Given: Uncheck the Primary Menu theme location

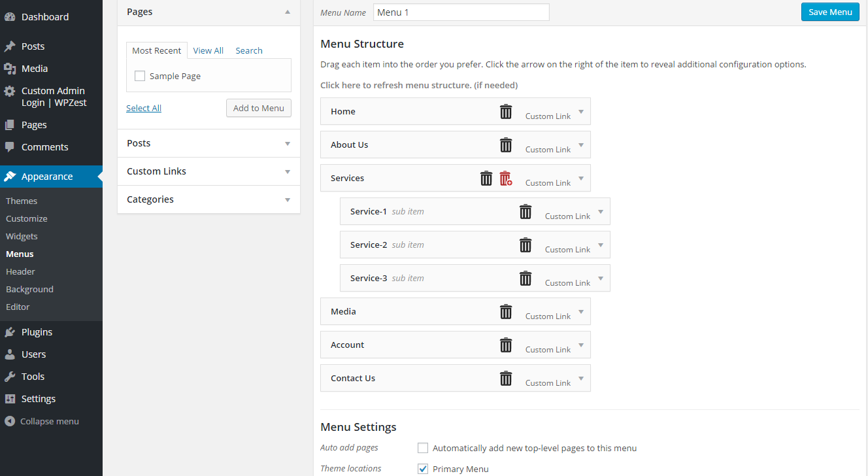Looking at the screenshot, I should (423, 469).
